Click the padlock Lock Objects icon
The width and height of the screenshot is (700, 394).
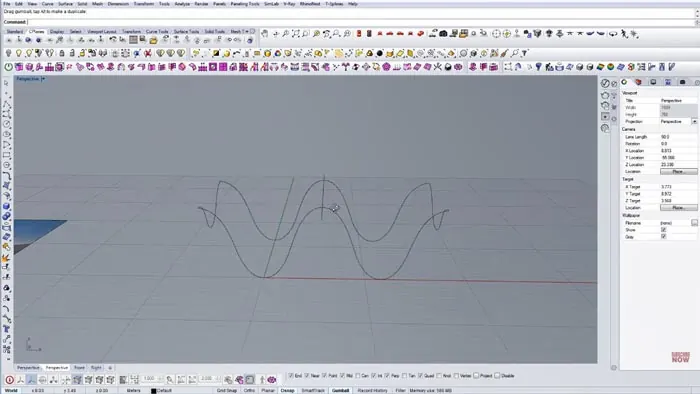click(62, 53)
